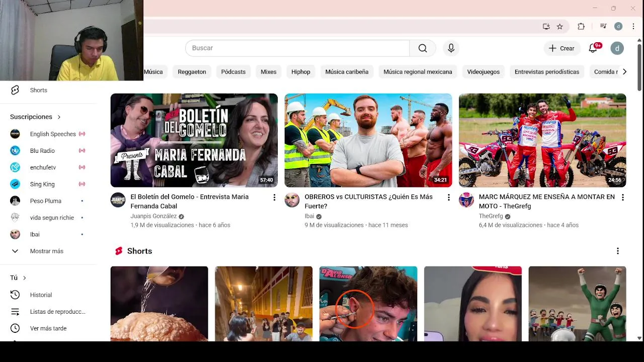This screenshot has width=644, height=362.
Task: Open TheGrefg channel name link
Action: click(x=491, y=216)
